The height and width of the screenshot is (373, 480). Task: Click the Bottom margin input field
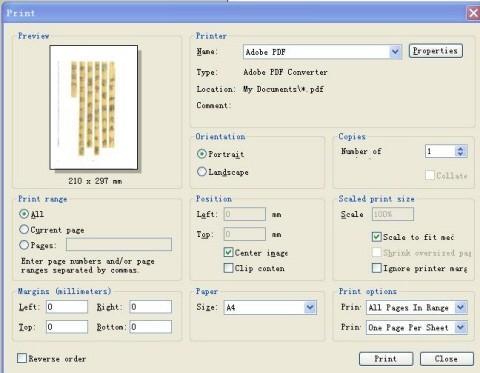click(151, 327)
